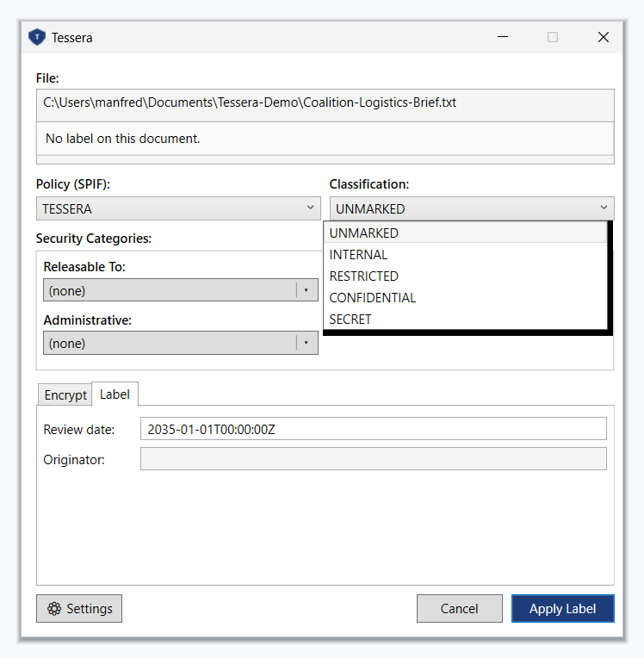Cancel the labeling dialog
644x658 pixels.
point(460,609)
